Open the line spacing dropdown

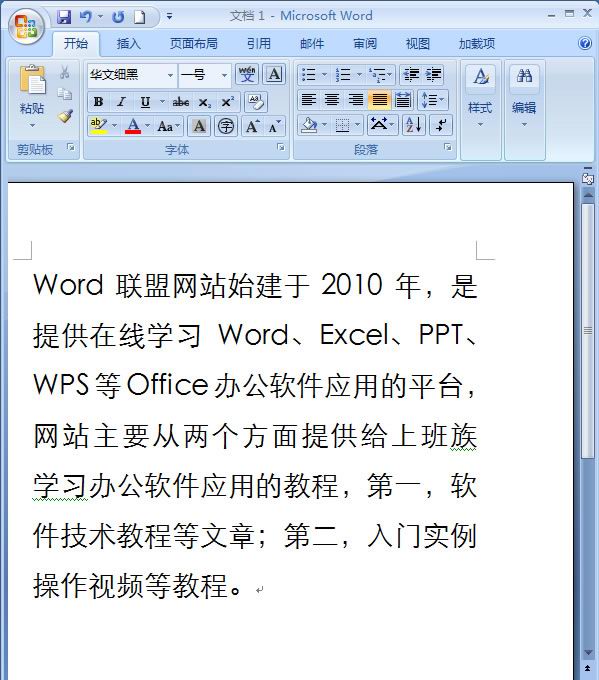click(x=432, y=100)
